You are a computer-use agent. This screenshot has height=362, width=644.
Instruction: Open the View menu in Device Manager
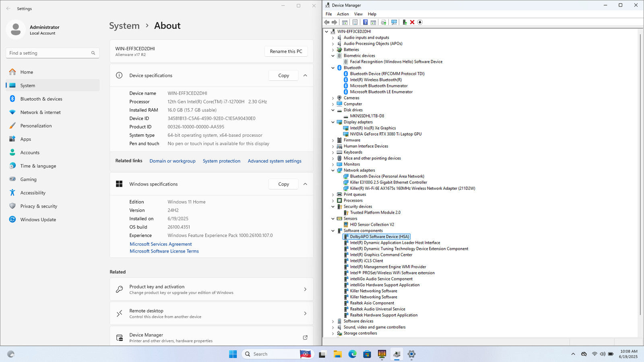(x=358, y=14)
